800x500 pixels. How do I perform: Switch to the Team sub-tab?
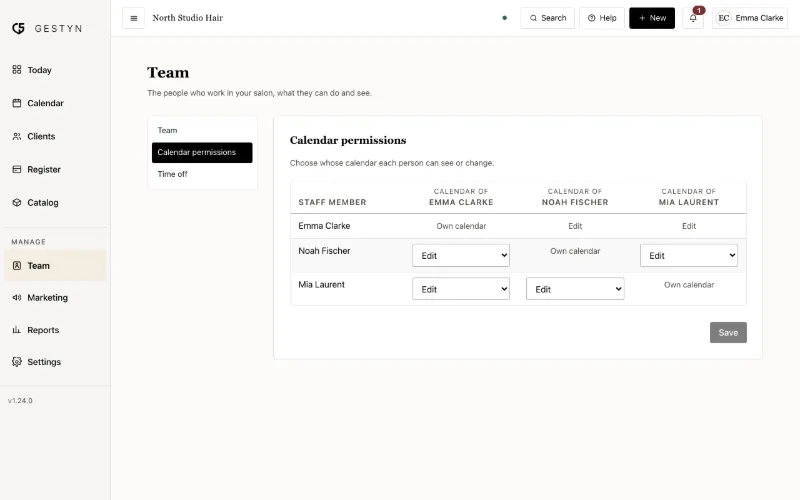point(202,131)
